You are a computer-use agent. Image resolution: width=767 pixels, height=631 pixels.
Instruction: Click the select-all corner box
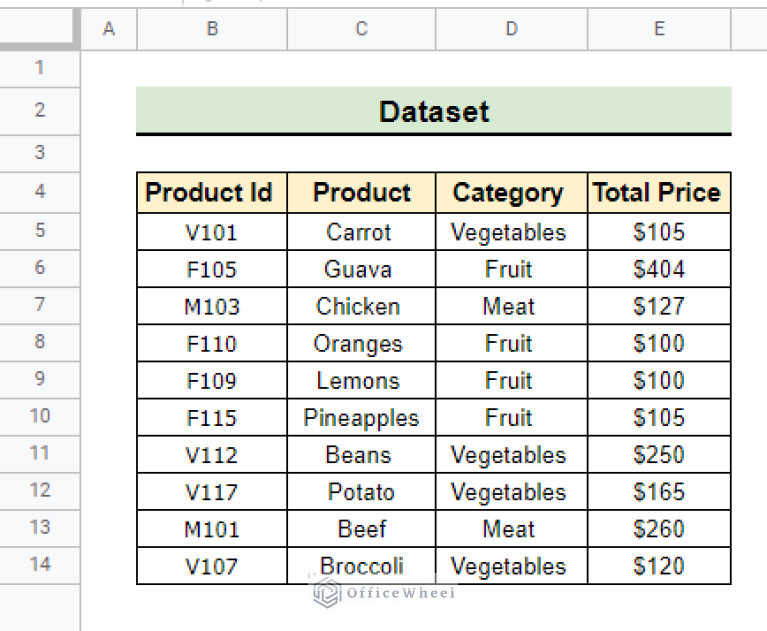point(40,30)
